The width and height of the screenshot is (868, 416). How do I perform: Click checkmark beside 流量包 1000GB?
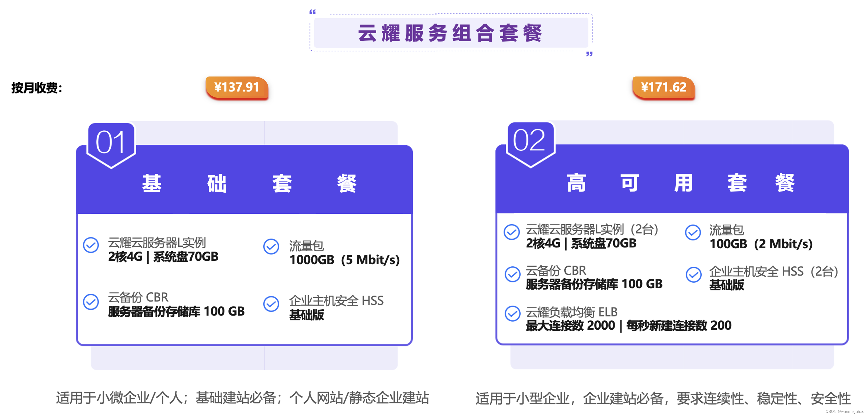271,247
